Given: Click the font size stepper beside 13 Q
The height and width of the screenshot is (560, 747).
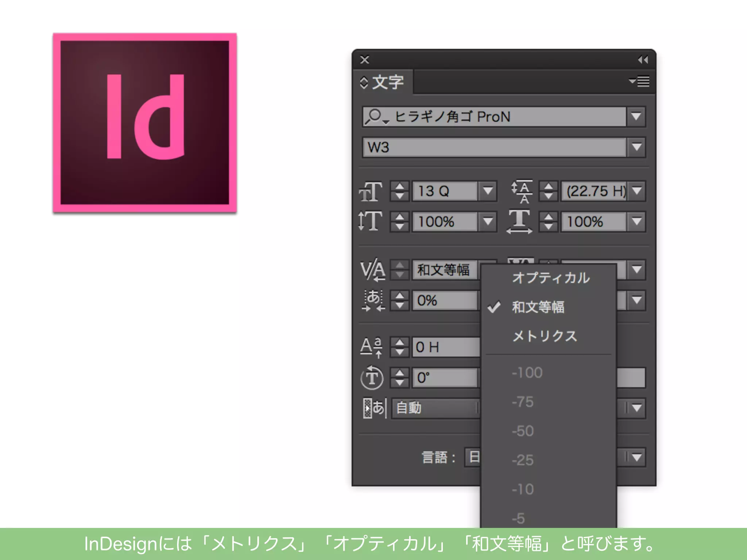Looking at the screenshot, I should [399, 191].
